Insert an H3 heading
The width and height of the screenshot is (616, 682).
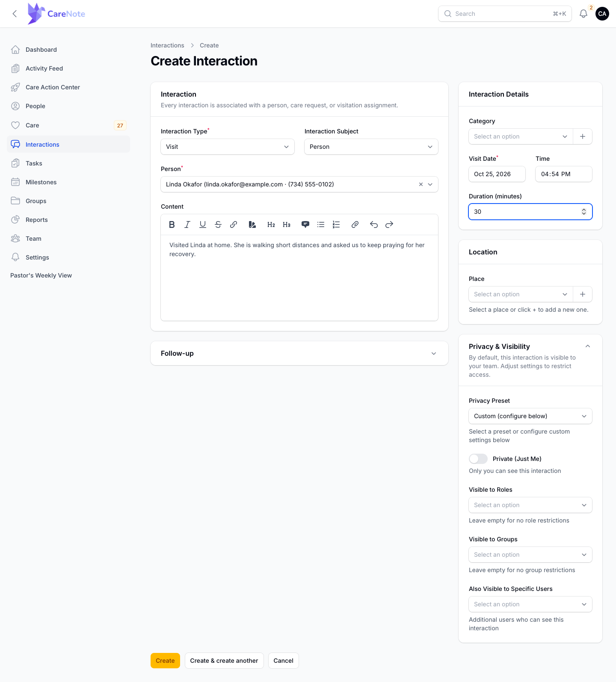[x=287, y=224]
